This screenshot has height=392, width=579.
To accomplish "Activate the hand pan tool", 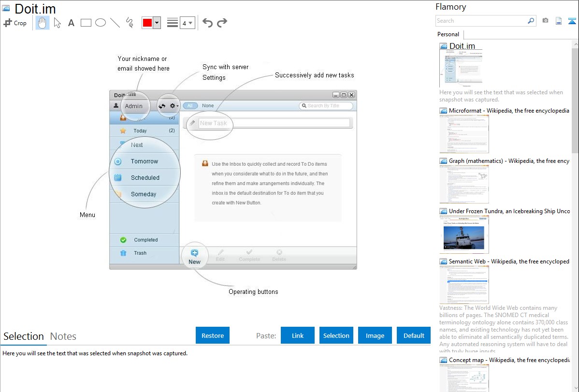I will pyautogui.click(x=42, y=23).
